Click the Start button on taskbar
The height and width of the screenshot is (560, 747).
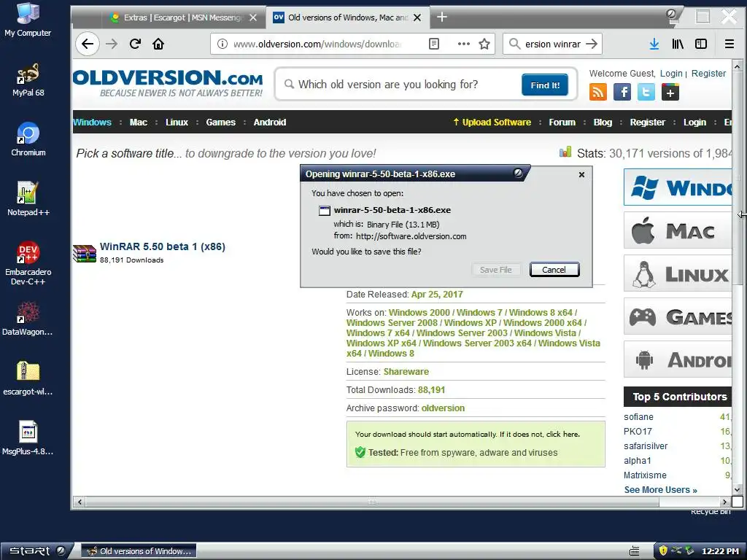(x=37, y=551)
